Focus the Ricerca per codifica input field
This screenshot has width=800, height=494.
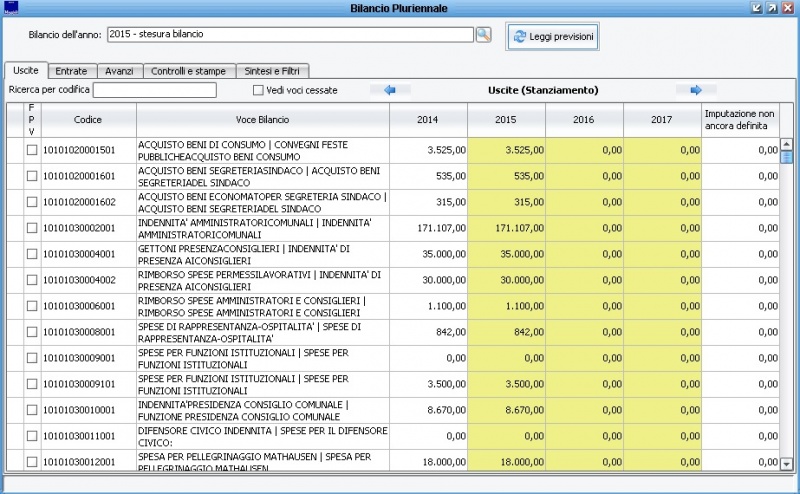click(154, 90)
